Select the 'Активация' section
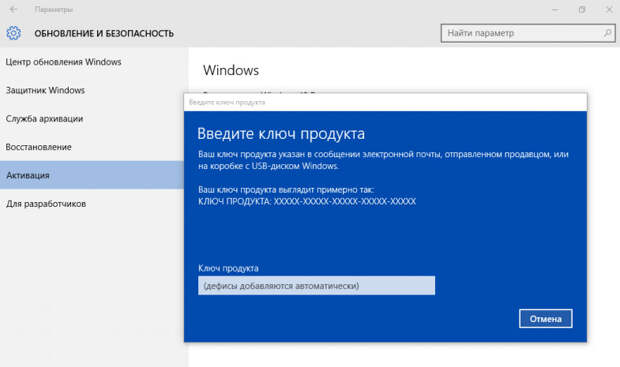The width and height of the screenshot is (620, 367). (x=93, y=175)
